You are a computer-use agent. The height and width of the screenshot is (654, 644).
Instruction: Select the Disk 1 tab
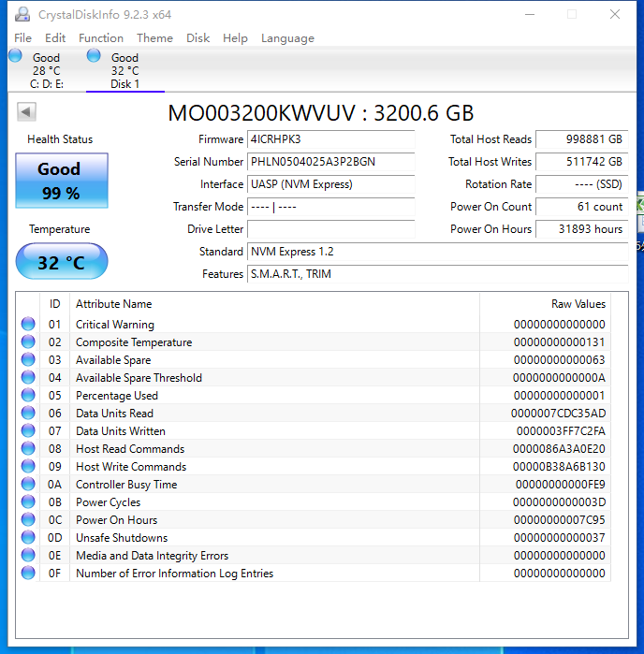pyautogui.click(x=124, y=70)
